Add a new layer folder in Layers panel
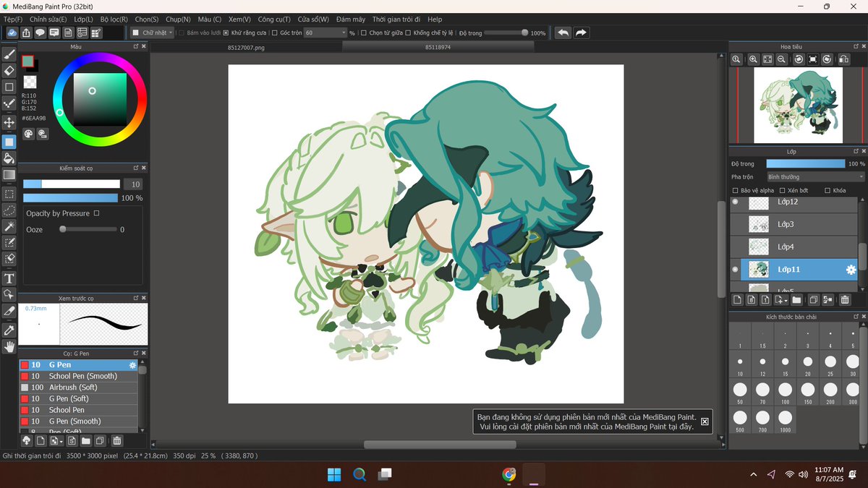 (796, 300)
